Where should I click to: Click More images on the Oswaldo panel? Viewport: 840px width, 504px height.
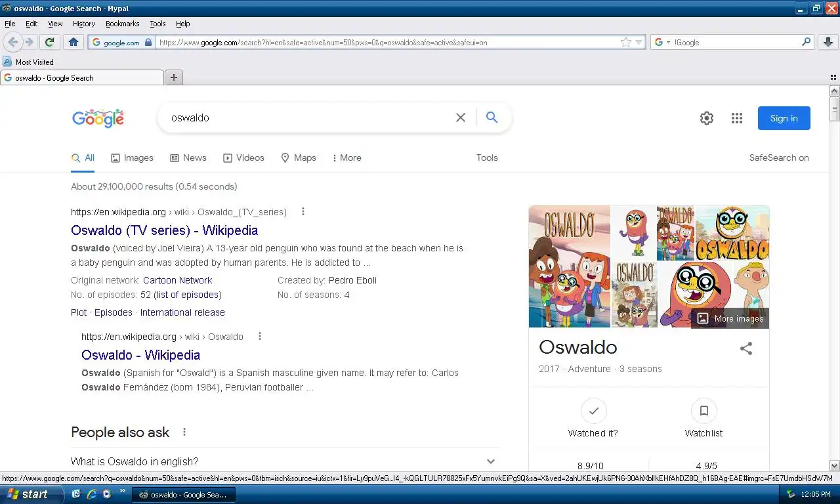pyautogui.click(x=730, y=318)
